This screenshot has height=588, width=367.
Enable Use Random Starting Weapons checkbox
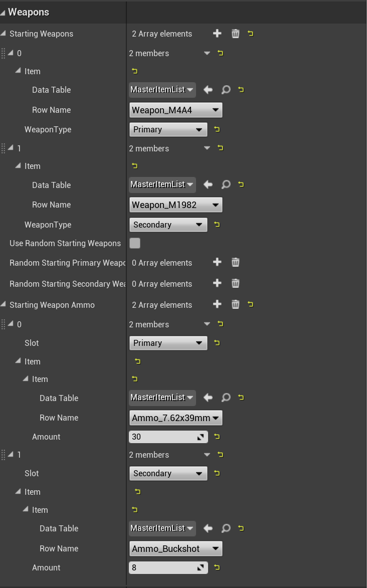(x=135, y=243)
